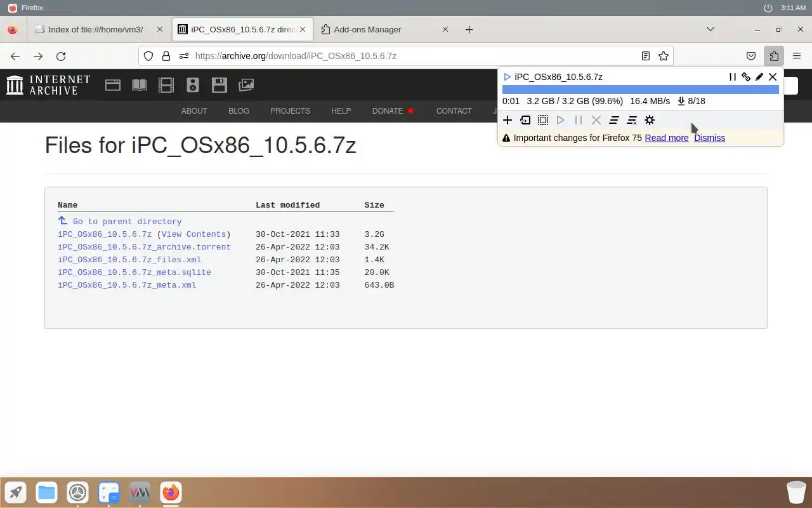Open iPC_OSx86_10.5.6.7z_archive.torrent link
Image resolution: width=812 pixels, height=508 pixels.
144,247
